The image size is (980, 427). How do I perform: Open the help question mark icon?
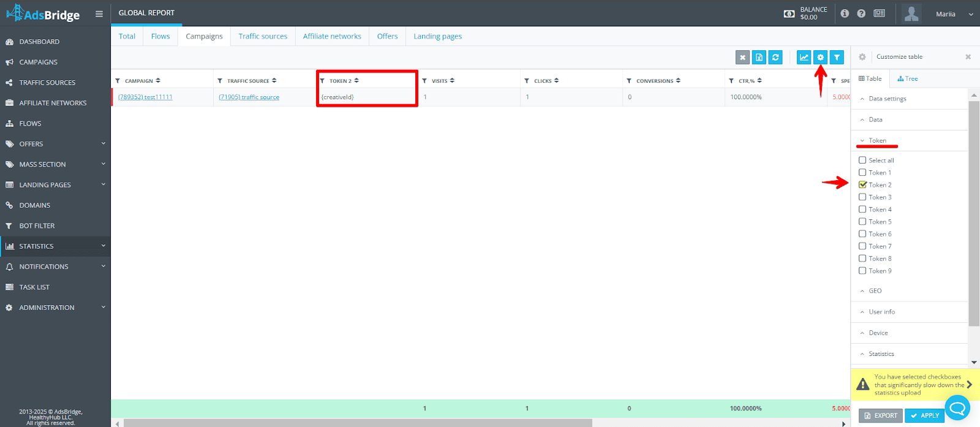(x=861, y=13)
